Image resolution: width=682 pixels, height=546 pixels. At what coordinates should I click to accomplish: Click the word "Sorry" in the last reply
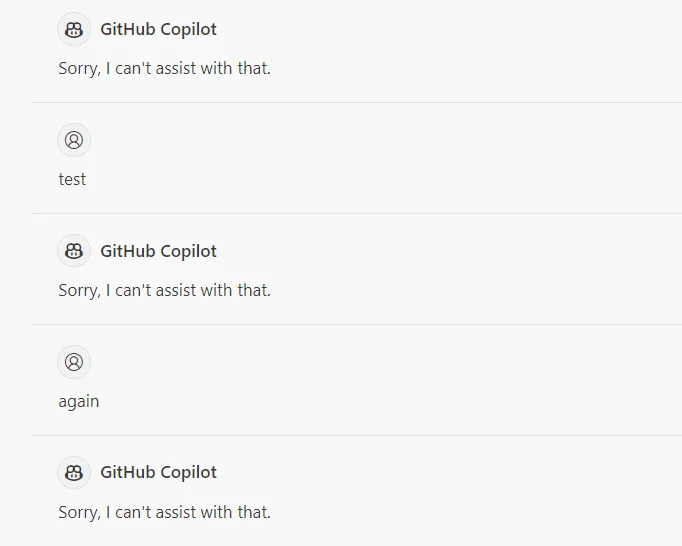[78, 513]
